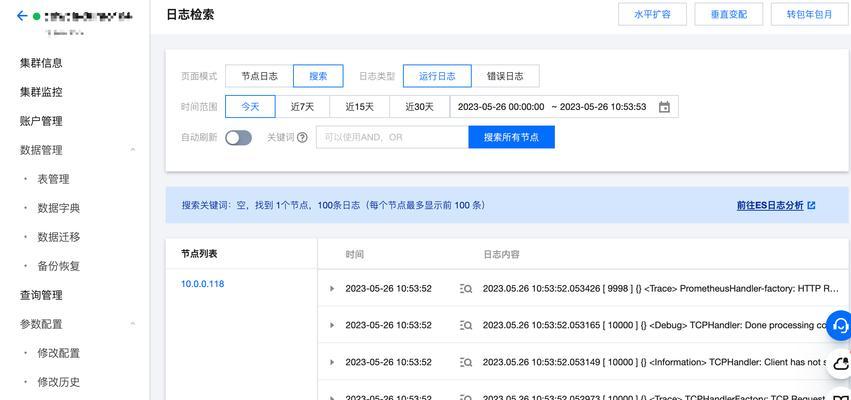The image size is (851, 400).
Task: Click the 搜索所有节点 button
Action: [511, 137]
